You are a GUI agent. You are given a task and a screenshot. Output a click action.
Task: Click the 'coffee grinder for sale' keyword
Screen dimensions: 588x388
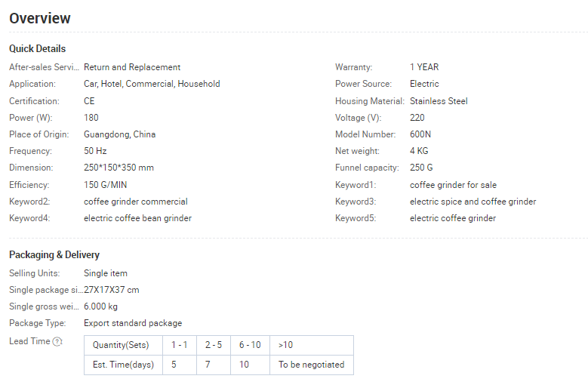click(x=453, y=185)
